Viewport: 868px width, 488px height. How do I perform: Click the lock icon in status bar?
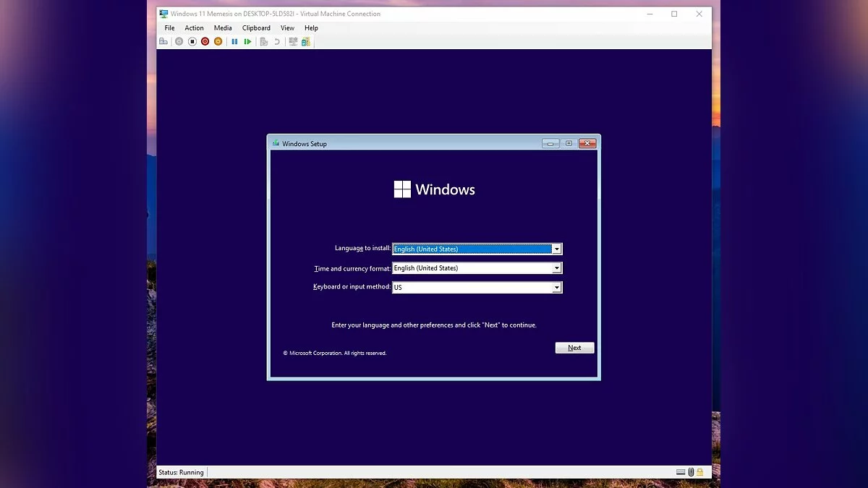coord(699,472)
